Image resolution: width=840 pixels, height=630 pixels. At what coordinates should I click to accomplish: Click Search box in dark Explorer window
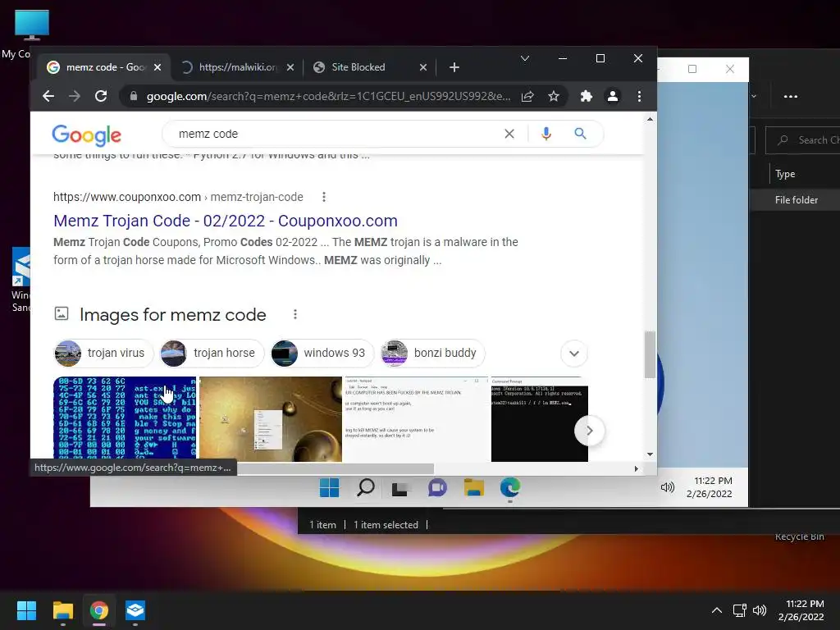[x=802, y=139]
